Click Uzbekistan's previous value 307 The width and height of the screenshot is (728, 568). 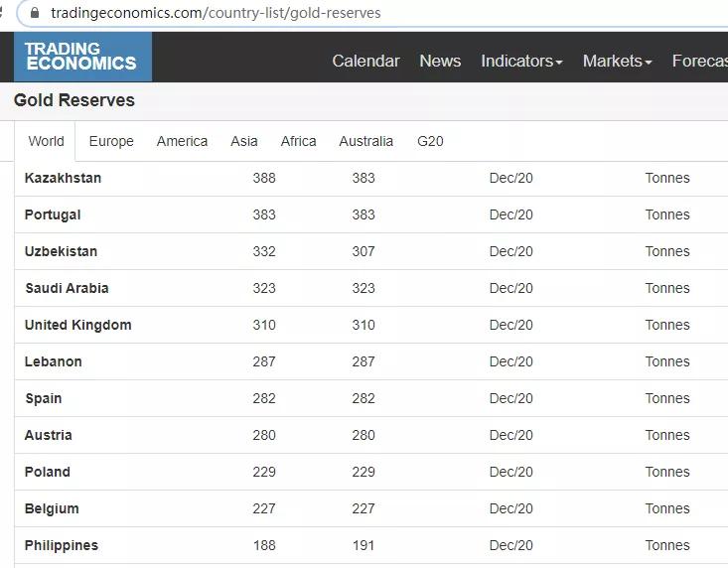coord(364,251)
